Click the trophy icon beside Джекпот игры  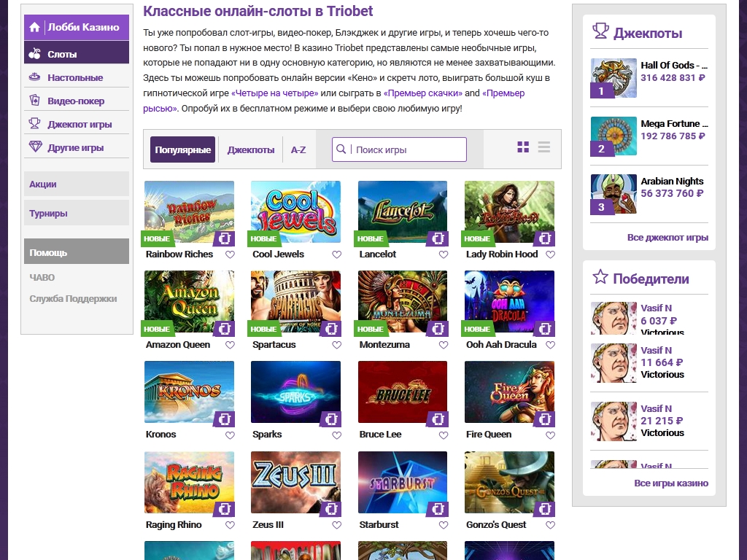click(x=34, y=124)
